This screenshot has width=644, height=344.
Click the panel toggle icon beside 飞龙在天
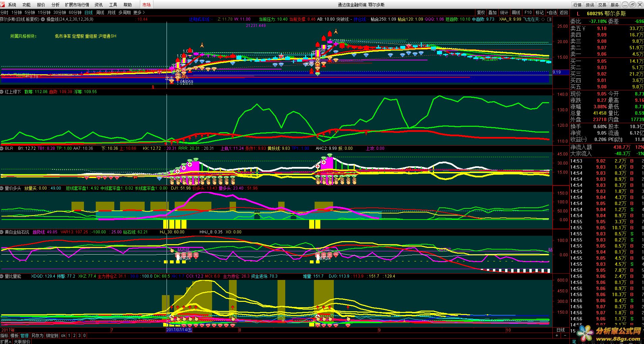549,20
